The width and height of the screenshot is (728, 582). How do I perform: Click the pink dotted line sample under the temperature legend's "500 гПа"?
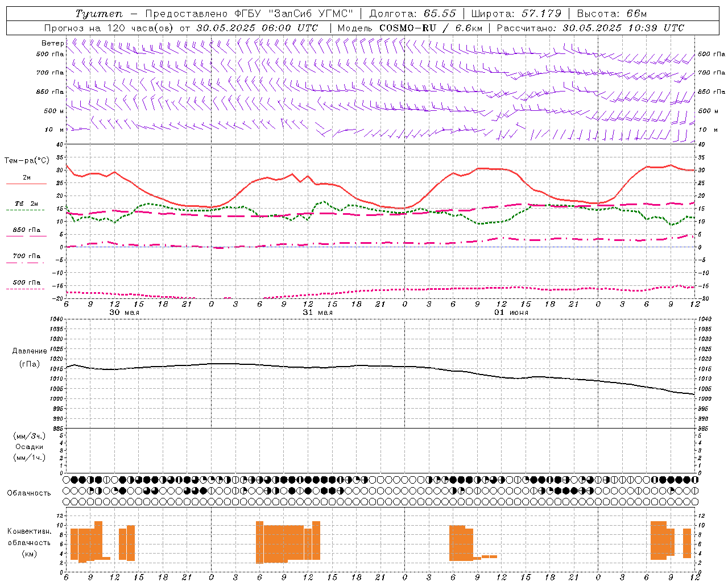[x=26, y=289]
